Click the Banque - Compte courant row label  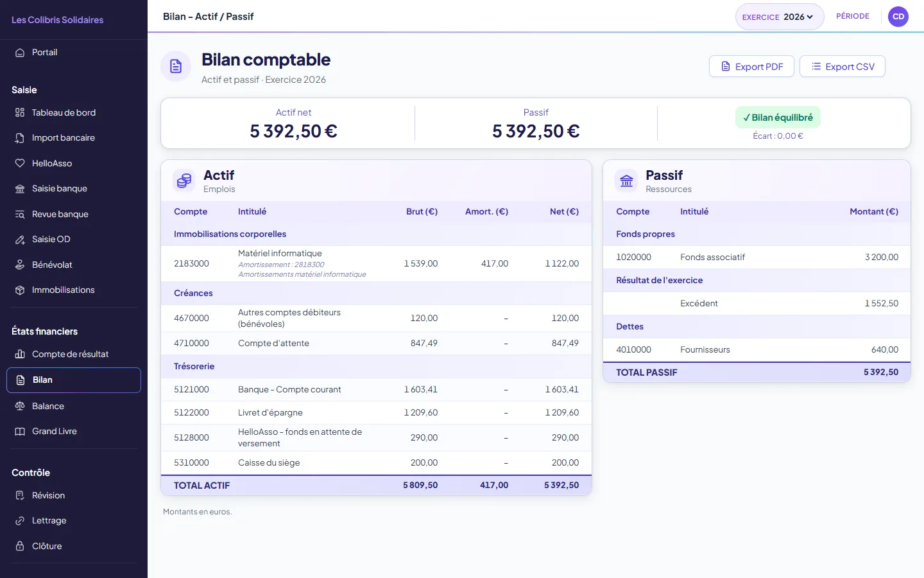pyautogui.click(x=289, y=390)
